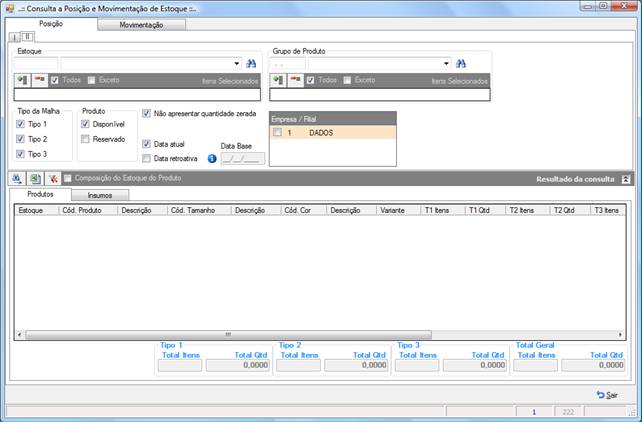Sort by the Cód. Produto column header
642x422 pixels.
tap(88, 210)
